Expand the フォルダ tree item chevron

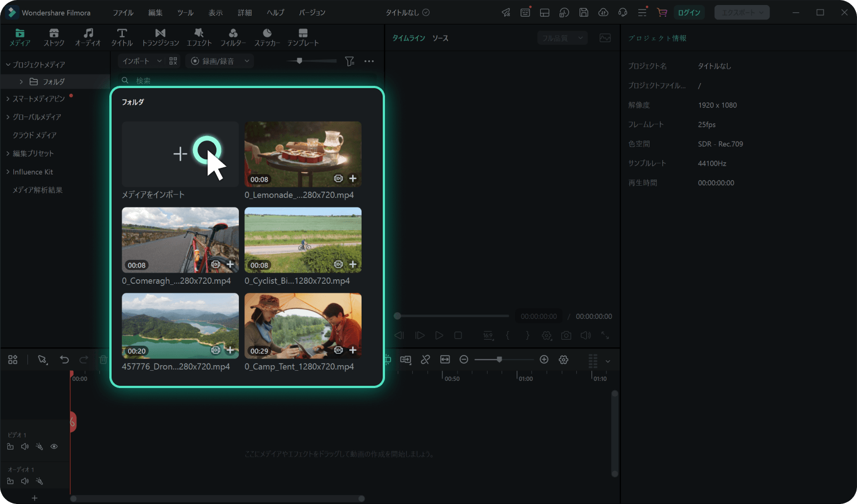point(21,81)
